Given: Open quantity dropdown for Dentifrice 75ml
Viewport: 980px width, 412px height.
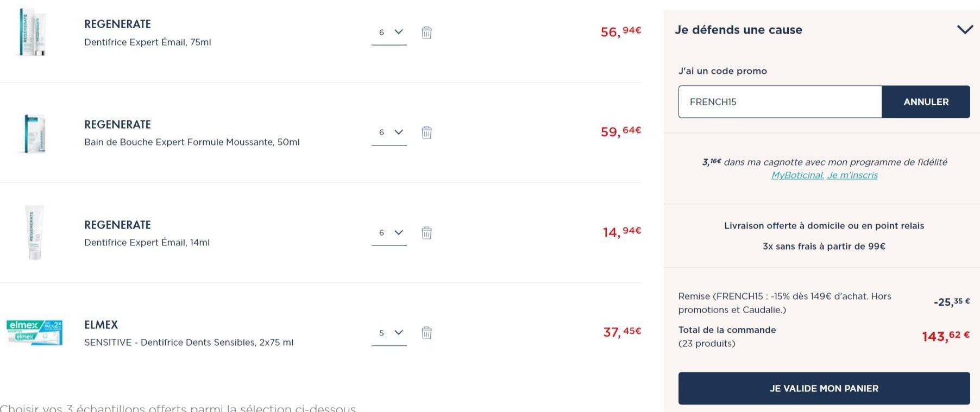Looking at the screenshot, I should click(389, 33).
